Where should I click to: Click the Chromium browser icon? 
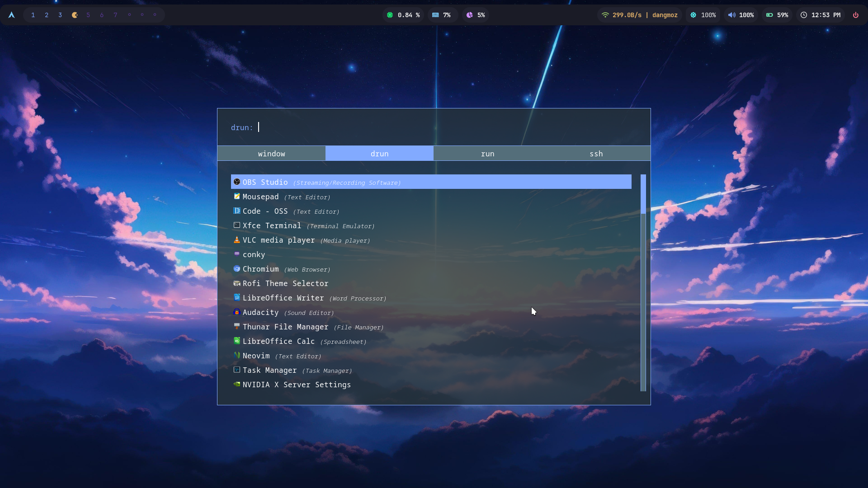(x=236, y=269)
